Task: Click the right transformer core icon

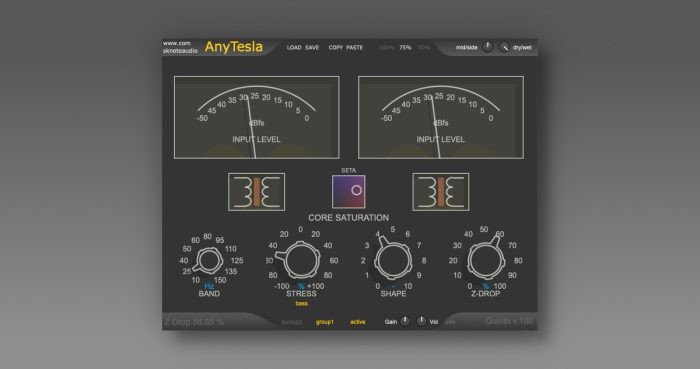Action: point(441,192)
